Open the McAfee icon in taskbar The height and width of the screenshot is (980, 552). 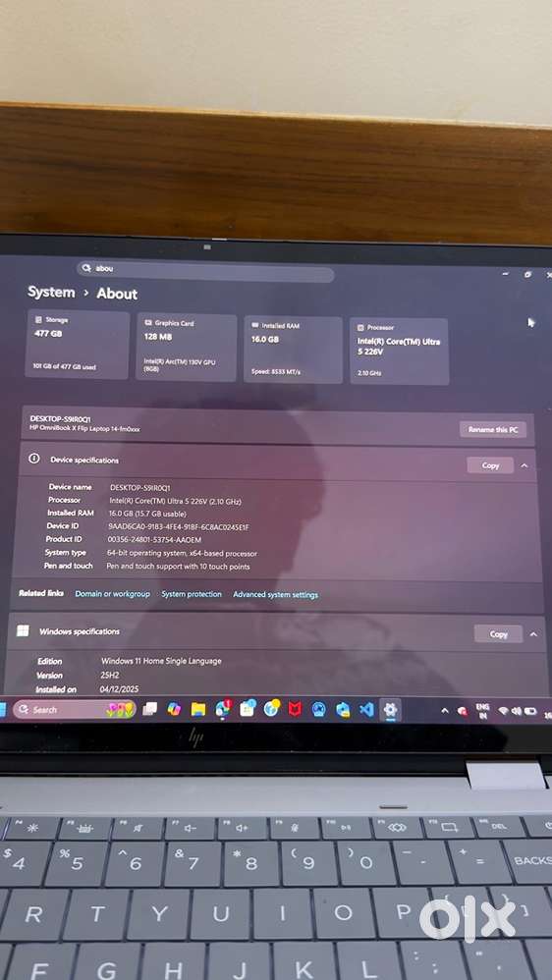click(295, 709)
